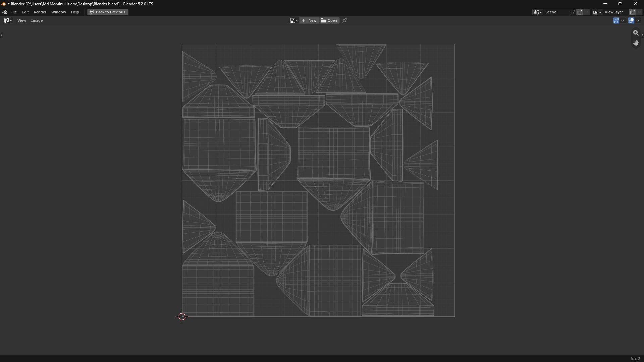Image resolution: width=644 pixels, height=362 pixels.
Task: Open the File menu
Action: coord(13,12)
